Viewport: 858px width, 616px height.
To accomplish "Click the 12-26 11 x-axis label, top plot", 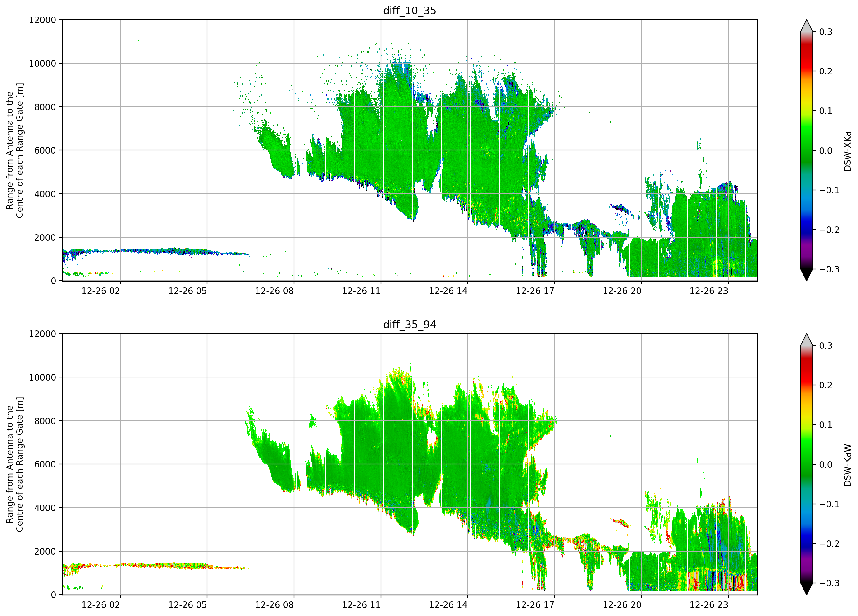I will (x=361, y=291).
